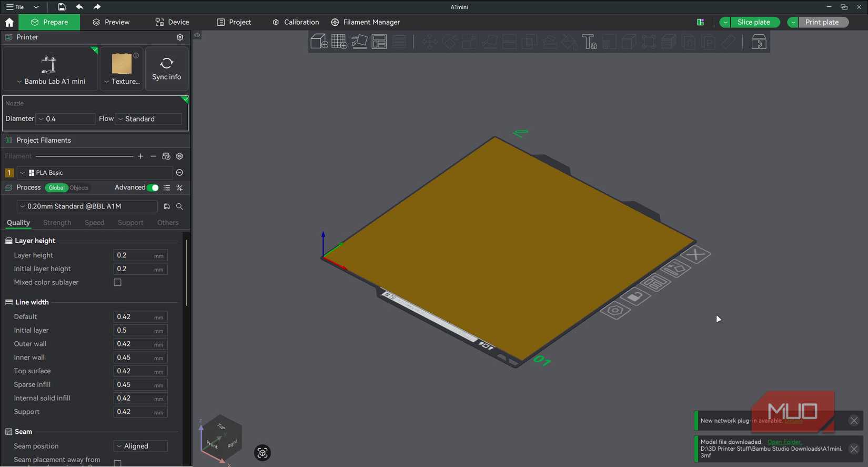Save the project with the floppy icon

[x=62, y=7]
